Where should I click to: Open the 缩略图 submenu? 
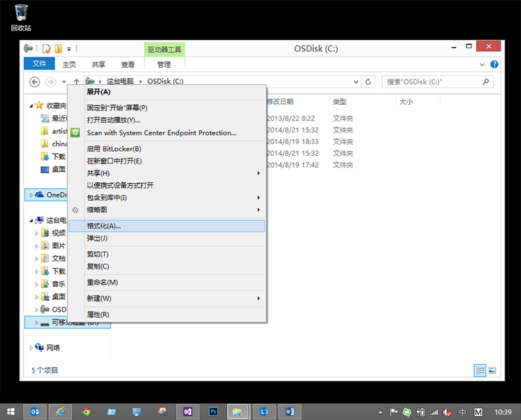(166, 210)
